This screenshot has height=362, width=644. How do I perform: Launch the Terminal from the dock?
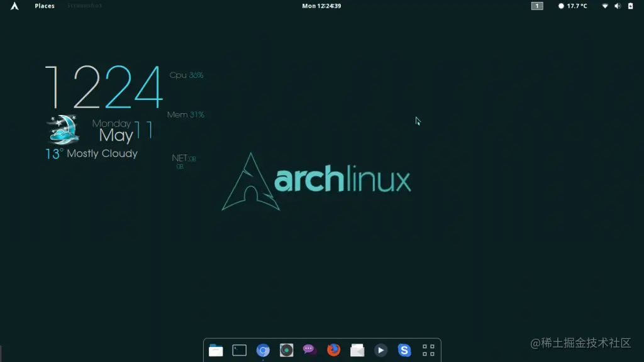tap(240, 350)
